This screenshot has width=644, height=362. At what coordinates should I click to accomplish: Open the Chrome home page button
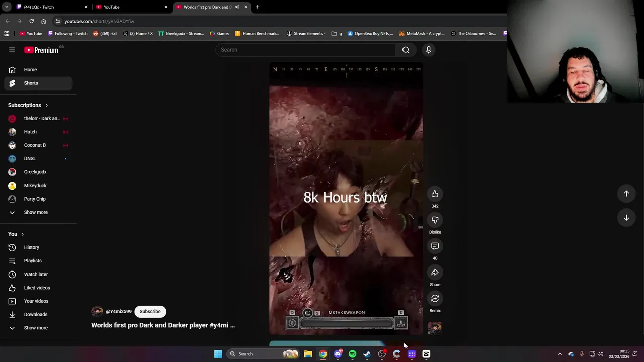click(43, 21)
